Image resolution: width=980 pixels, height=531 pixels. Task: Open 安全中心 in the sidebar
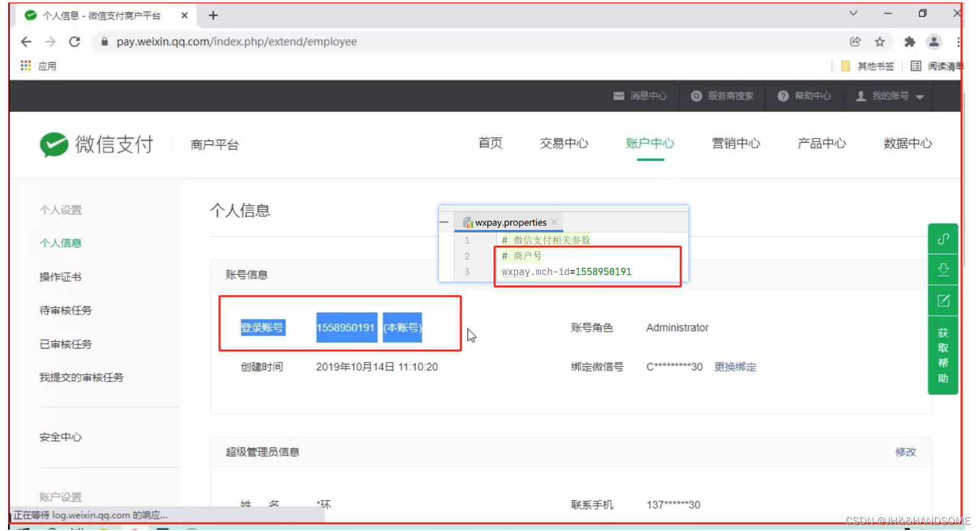[x=61, y=437]
